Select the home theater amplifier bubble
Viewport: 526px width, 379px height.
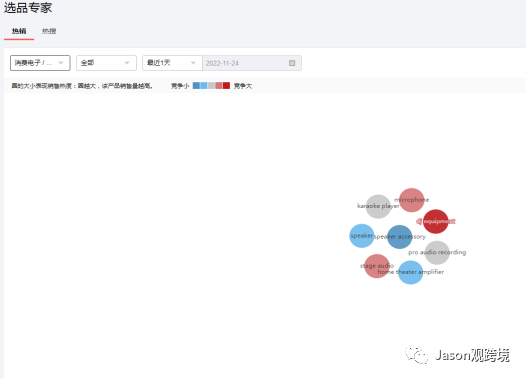(x=411, y=272)
